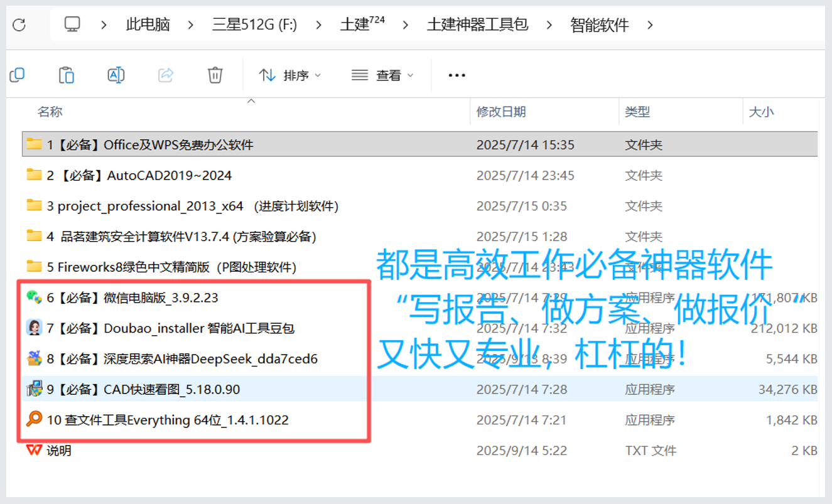The height and width of the screenshot is (504, 832).
Task: Click the WeChat icon of 微信电脑版 file
Action: pyautogui.click(x=34, y=297)
